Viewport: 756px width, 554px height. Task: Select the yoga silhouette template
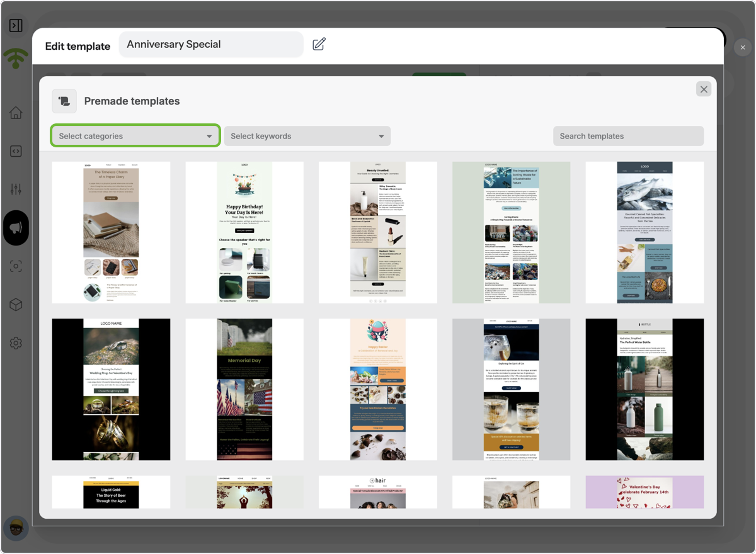(244, 492)
